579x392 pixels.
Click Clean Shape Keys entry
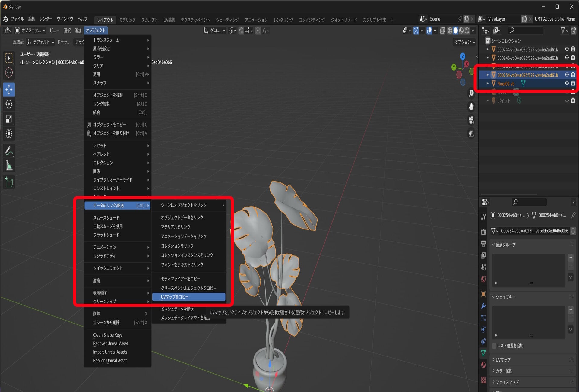click(118, 335)
